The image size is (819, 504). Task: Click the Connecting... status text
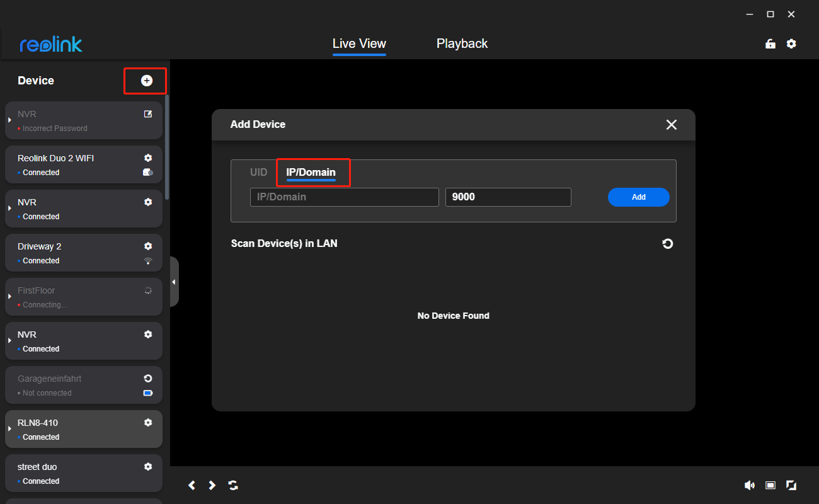(45, 305)
